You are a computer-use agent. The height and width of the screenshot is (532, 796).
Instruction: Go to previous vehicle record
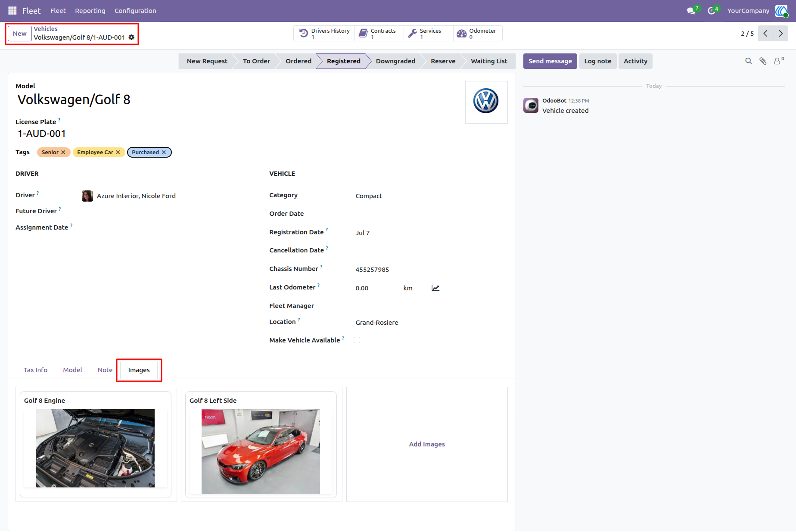(x=765, y=34)
